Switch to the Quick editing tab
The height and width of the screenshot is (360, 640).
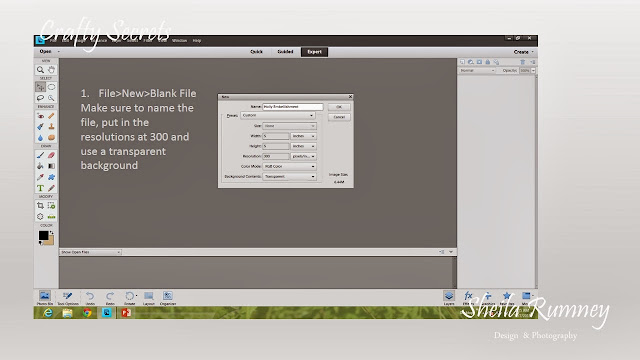256,52
